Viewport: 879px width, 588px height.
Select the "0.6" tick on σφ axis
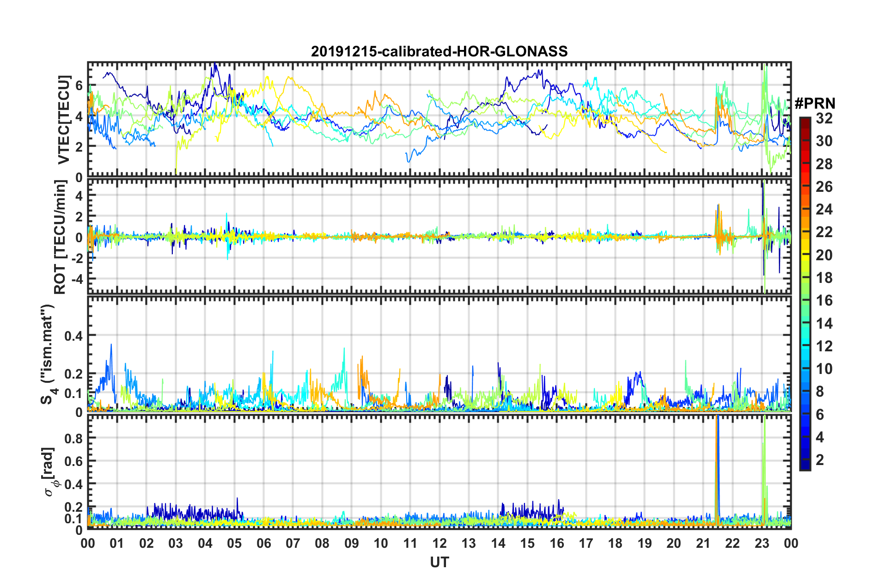click(74, 461)
